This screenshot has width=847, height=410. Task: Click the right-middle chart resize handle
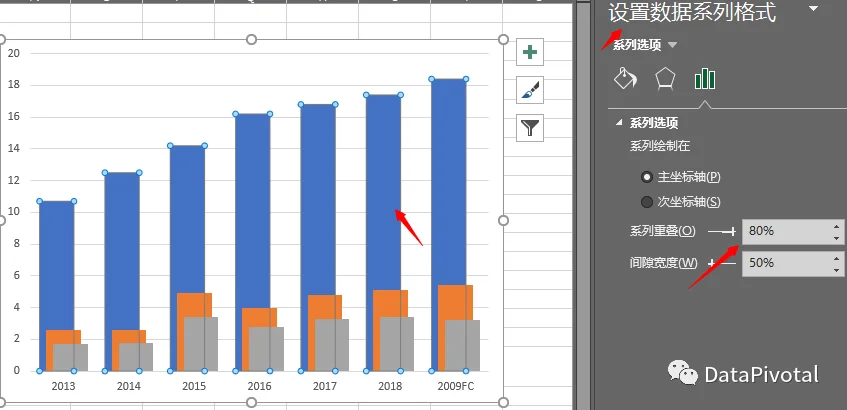(x=503, y=220)
